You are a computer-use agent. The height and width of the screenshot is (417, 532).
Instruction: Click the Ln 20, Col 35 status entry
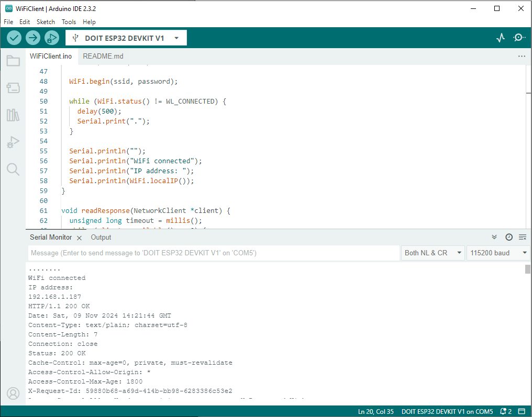pos(375,411)
